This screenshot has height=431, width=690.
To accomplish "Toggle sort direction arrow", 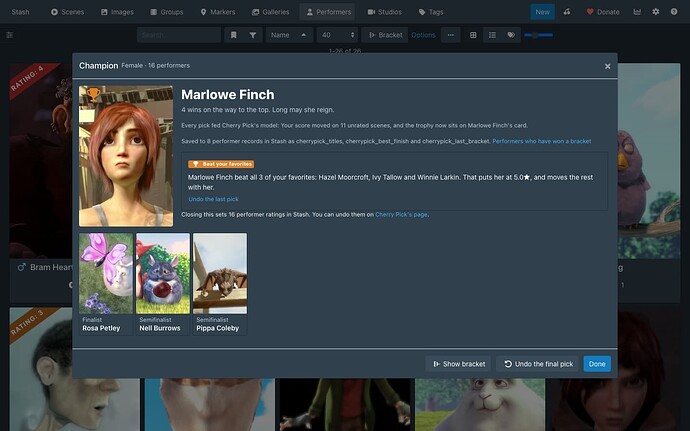I will click(x=304, y=35).
